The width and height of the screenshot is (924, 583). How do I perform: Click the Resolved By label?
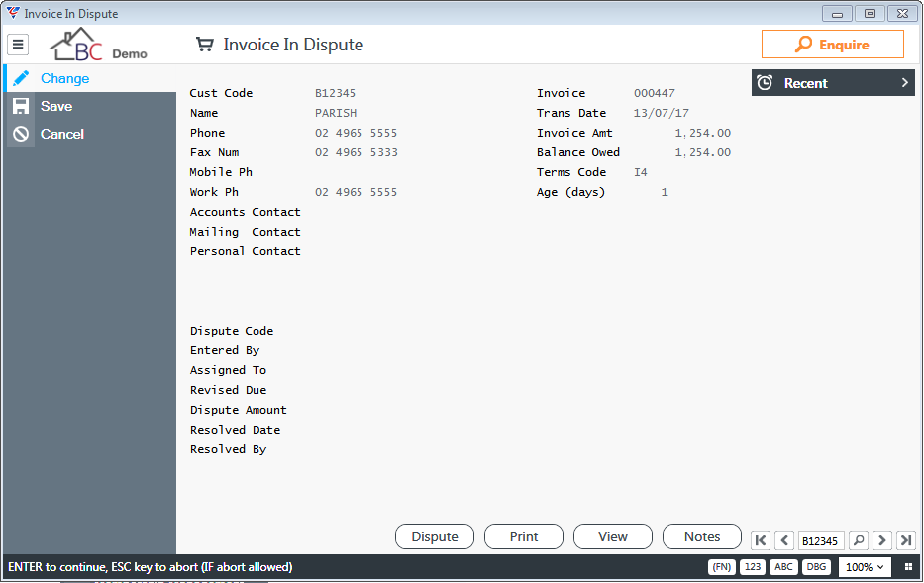pyautogui.click(x=228, y=449)
